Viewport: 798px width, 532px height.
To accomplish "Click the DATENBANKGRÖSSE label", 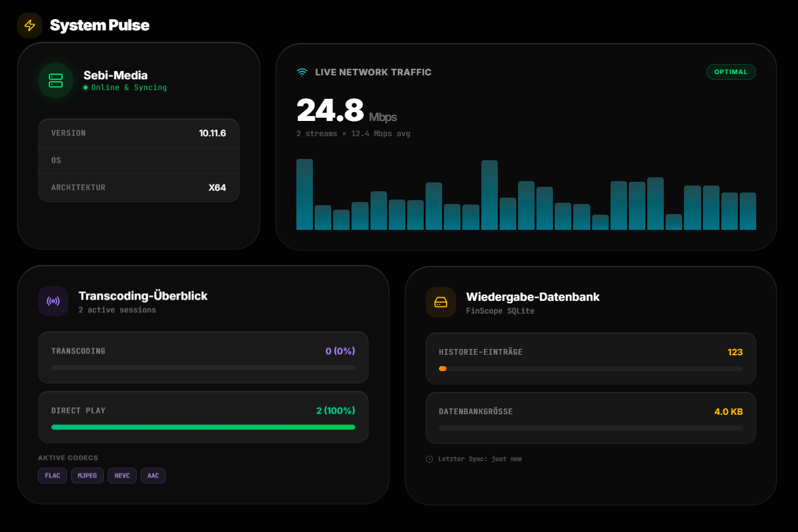I will coord(476,412).
